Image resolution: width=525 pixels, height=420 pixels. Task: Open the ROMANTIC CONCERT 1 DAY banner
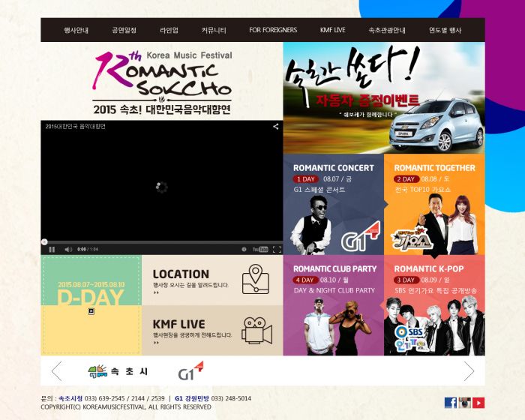coord(333,204)
